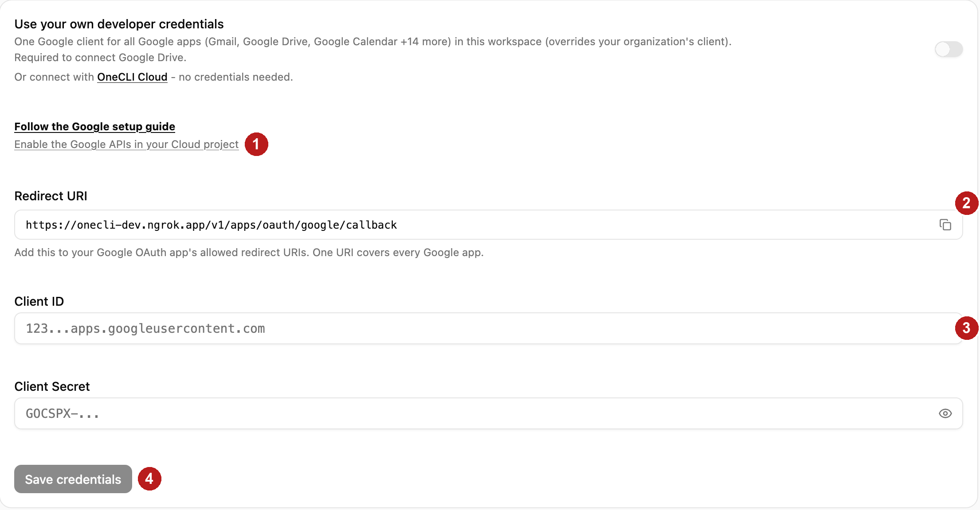Focus the Client Secret input field
The image size is (980, 510).
pyautogui.click(x=488, y=413)
